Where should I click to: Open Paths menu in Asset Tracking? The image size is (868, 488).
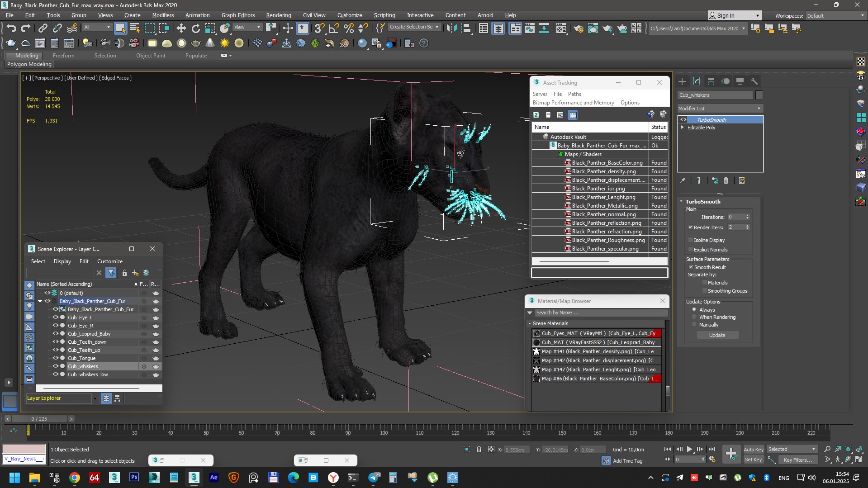point(574,94)
